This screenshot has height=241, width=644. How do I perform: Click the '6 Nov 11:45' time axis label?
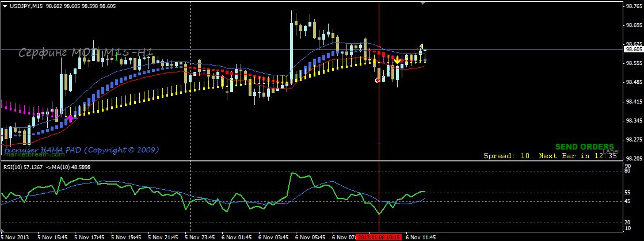tap(421, 238)
